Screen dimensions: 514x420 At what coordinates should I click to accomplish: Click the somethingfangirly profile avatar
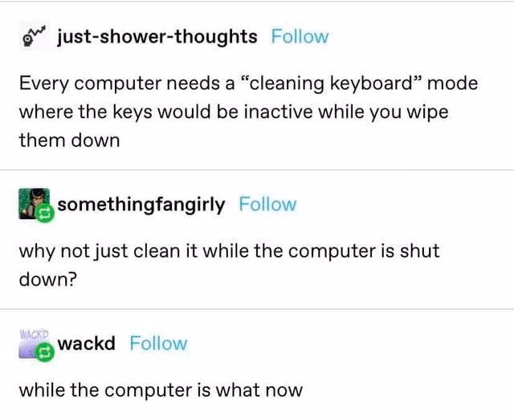[34, 204]
